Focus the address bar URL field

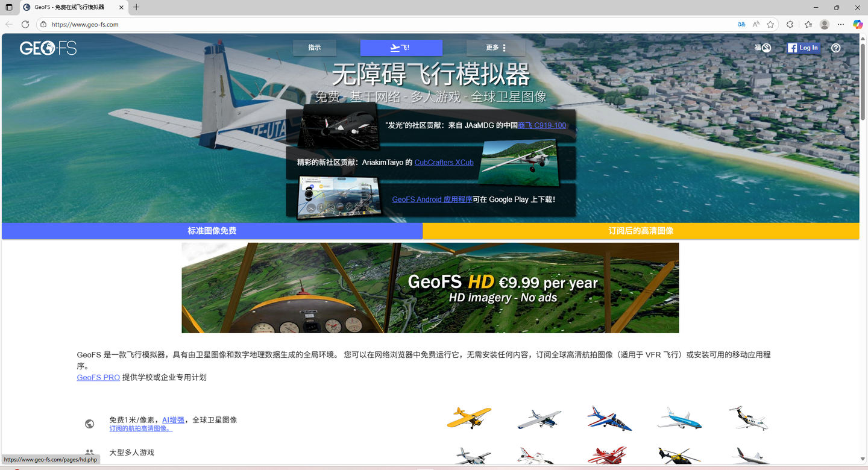[386, 25]
